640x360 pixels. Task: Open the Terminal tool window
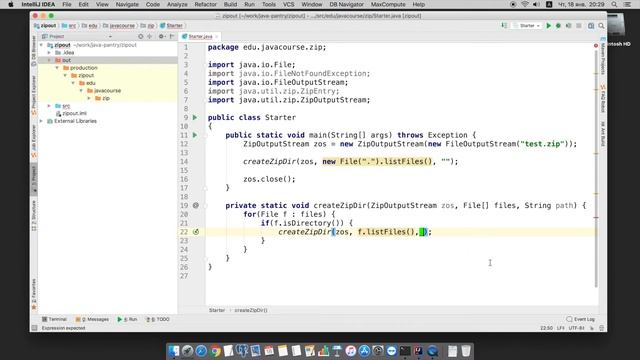pyautogui.click(x=54, y=320)
